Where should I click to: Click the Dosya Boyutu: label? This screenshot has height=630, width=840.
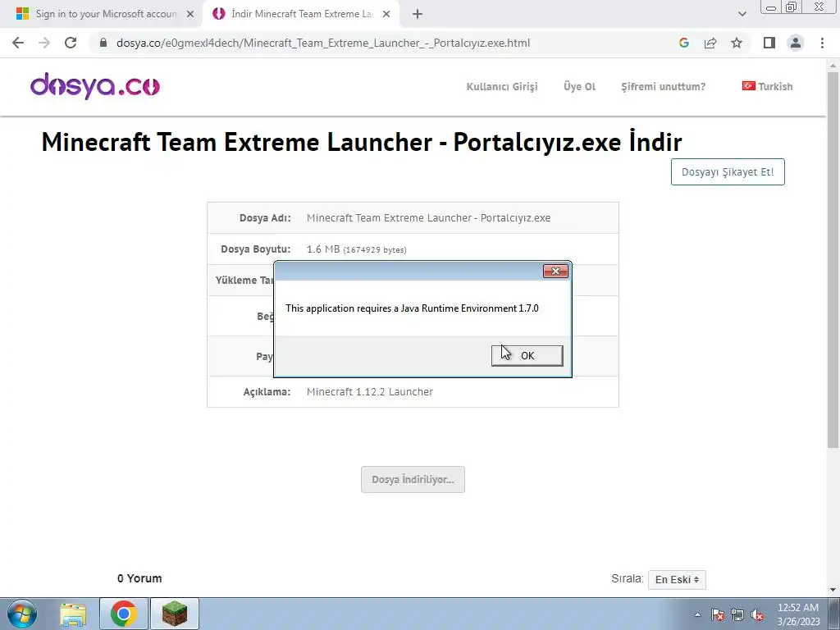[x=256, y=249]
